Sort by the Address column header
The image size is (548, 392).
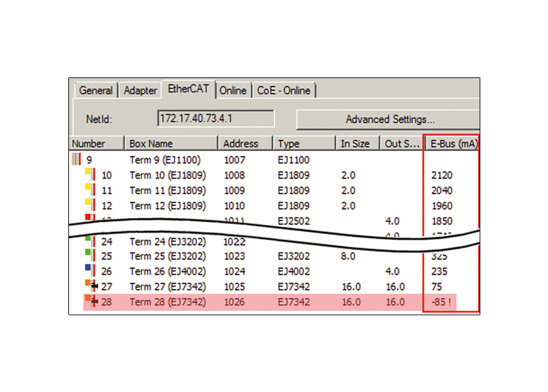click(245, 144)
